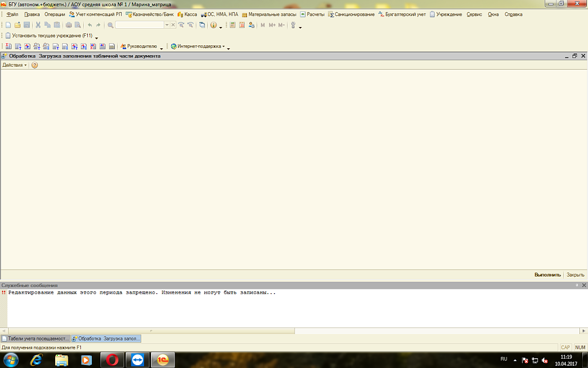The image size is (588, 368).
Task: Switch to the Табели учета посещаемости window tab
Action: [x=36, y=339]
